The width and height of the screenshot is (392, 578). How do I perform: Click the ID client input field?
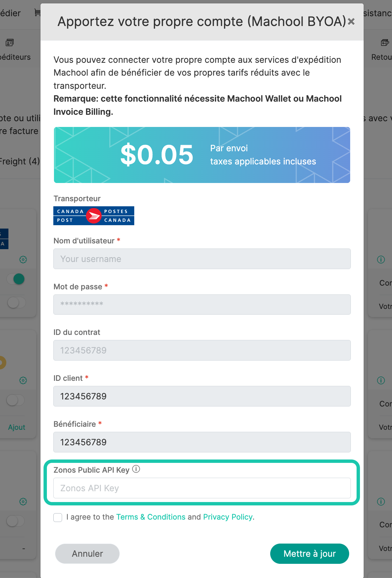tap(202, 396)
